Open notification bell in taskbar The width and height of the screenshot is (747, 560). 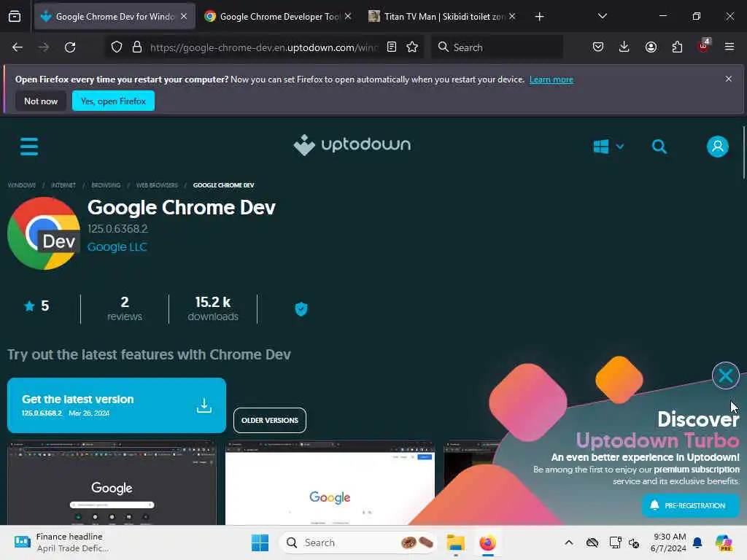pyautogui.click(x=697, y=542)
